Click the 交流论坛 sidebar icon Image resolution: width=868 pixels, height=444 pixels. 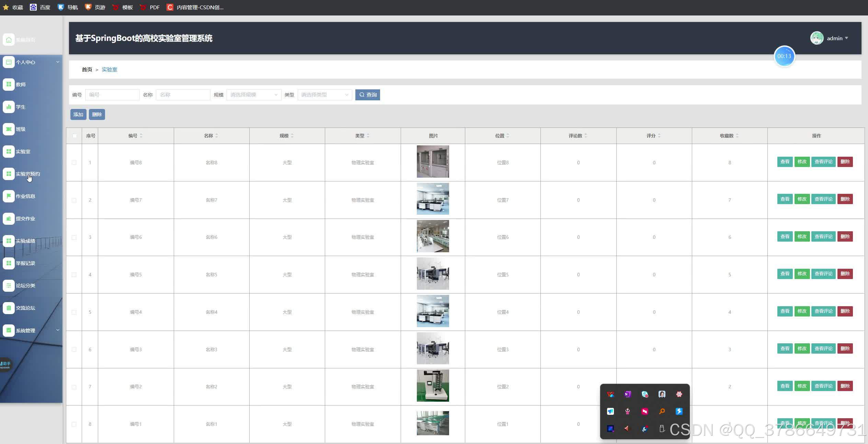click(9, 308)
